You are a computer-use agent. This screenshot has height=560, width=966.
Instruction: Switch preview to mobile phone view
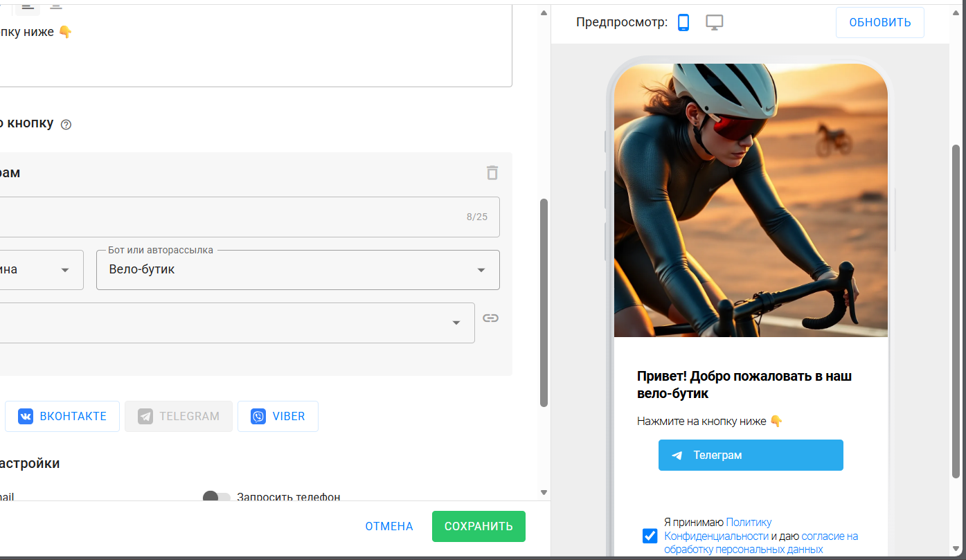(683, 22)
